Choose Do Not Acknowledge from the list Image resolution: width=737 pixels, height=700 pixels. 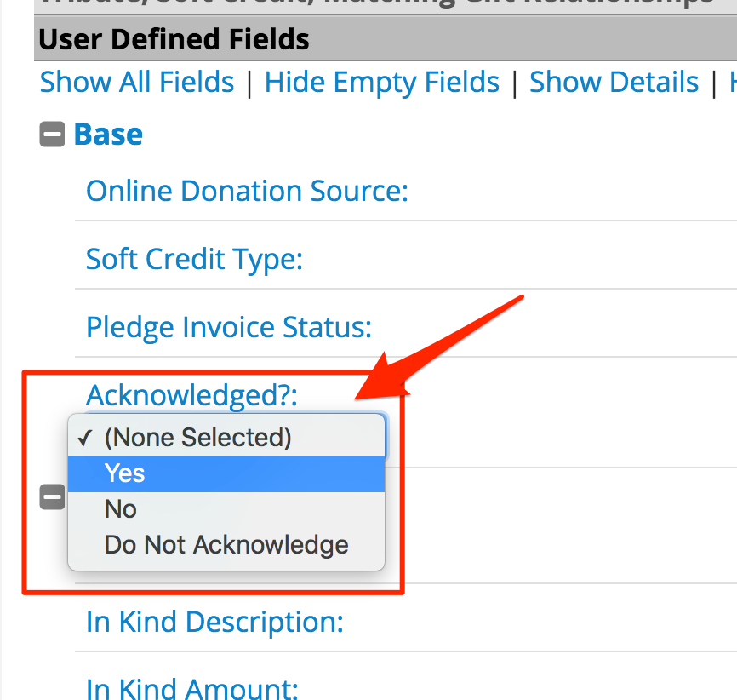(x=226, y=544)
